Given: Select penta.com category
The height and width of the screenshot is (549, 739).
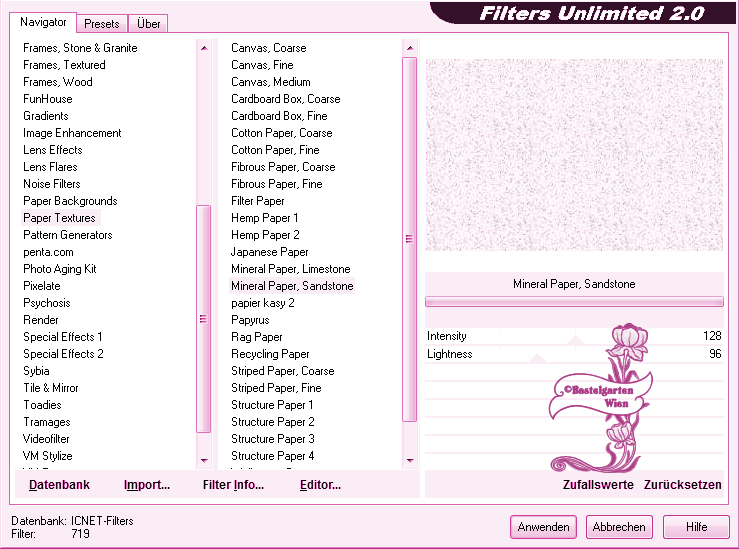Looking at the screenshot, I should 48,252.
